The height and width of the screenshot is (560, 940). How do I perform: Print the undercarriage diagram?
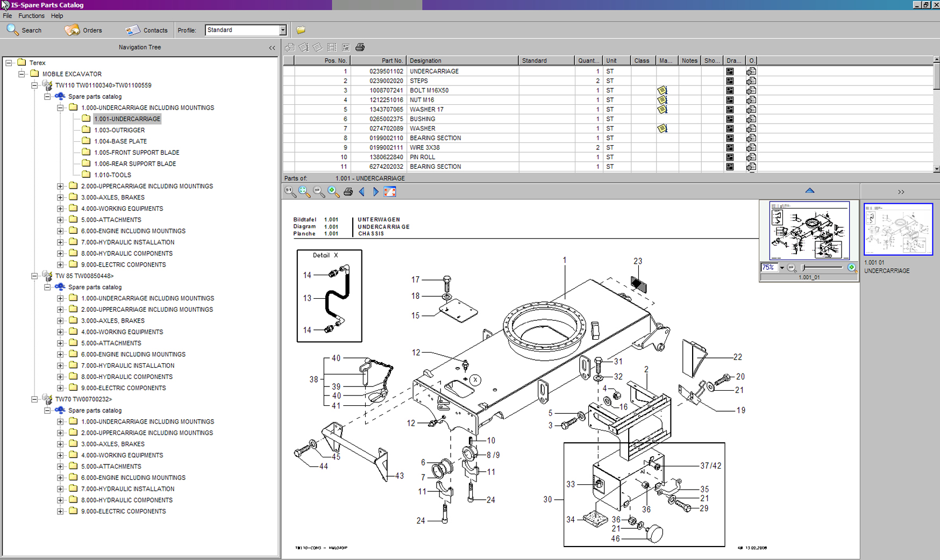348,192
